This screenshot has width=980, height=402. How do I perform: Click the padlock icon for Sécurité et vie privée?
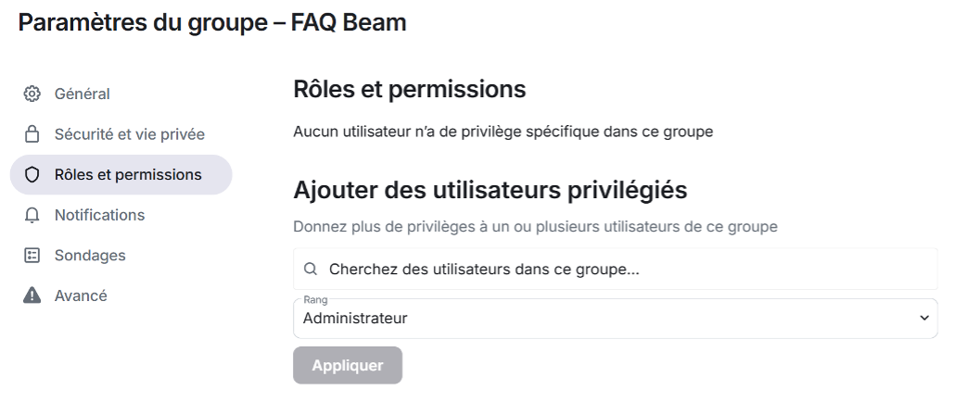(x=32, y=134)
